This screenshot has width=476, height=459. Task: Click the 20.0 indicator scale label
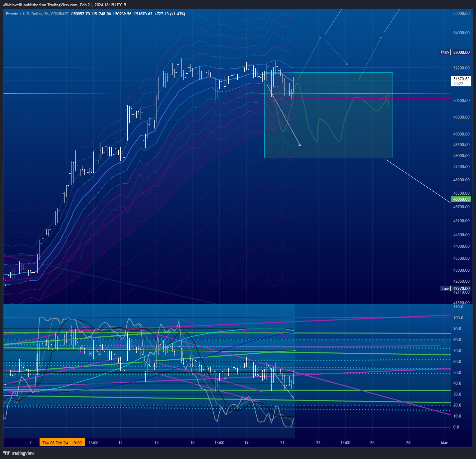457,405
